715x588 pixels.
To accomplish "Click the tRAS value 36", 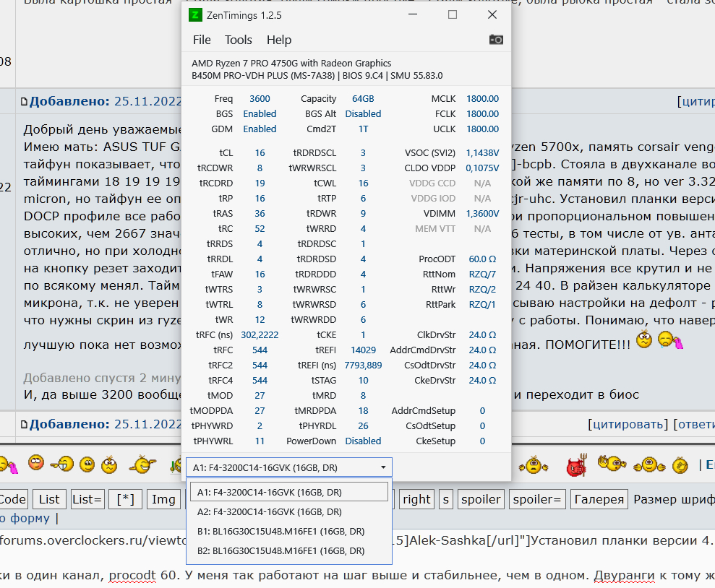I will (260, 214).
